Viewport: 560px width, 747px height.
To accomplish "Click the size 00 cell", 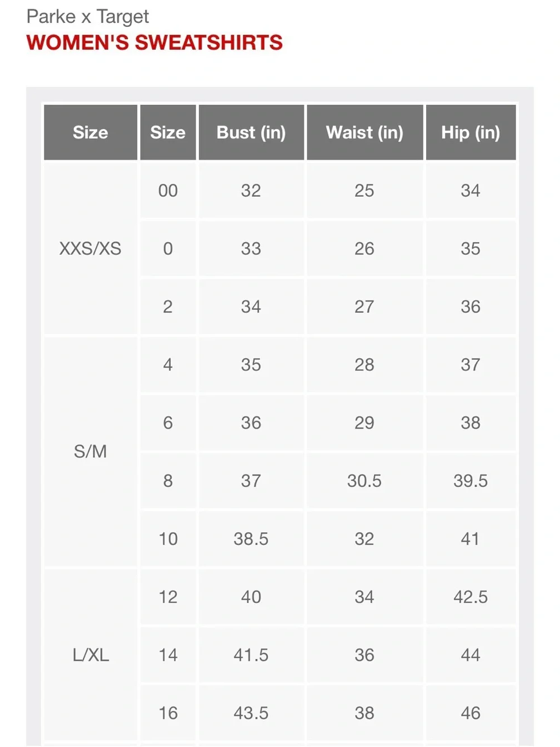I will 168,191.
